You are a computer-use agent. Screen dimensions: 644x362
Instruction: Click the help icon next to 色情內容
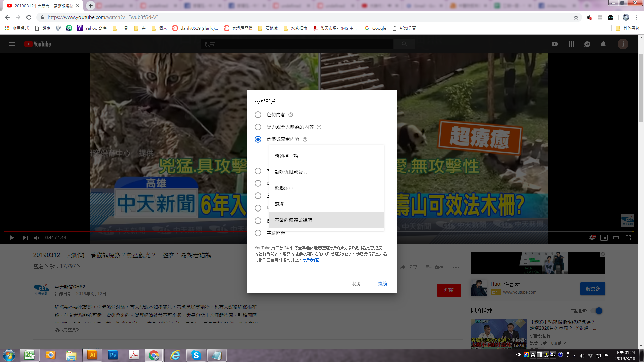pyautogui.click(x=291, y=115)
